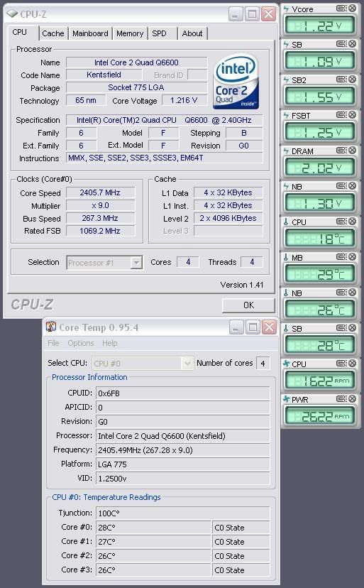This screenshot has height=588, width=364.
Task: Close the CPU fan gadget showing 1622 RPM
Action: (352, 364)
